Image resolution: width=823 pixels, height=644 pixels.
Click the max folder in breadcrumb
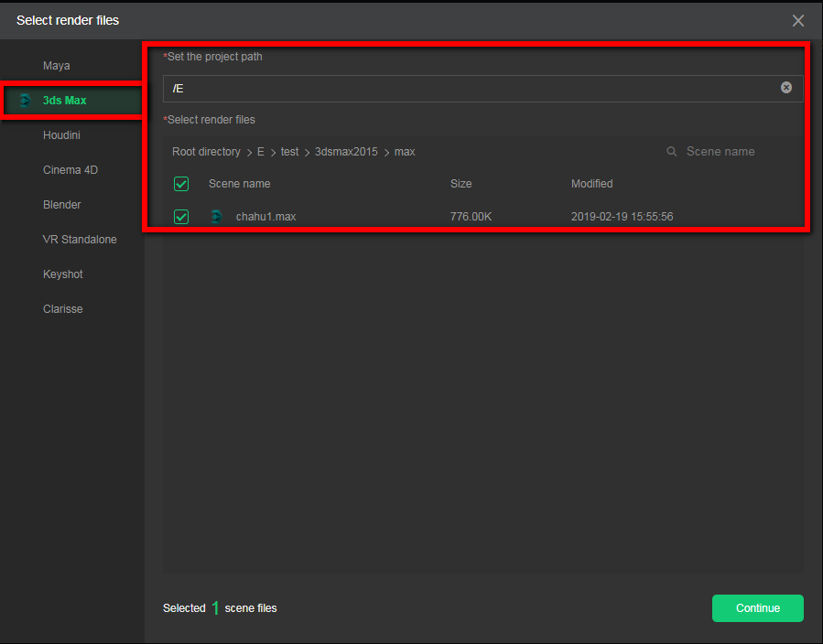(405, 152)
